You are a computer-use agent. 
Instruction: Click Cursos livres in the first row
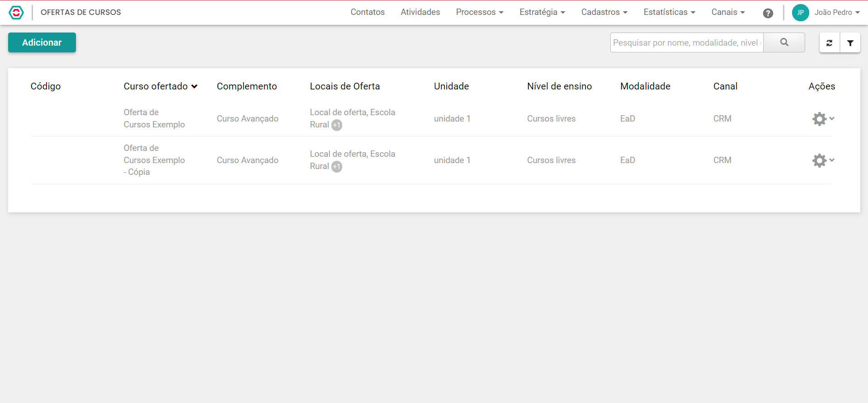tap(552, 119)
